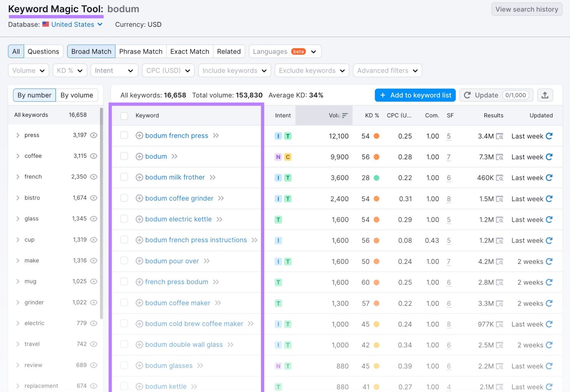570x392 pixels.
Task: Click Navigational intent badge for bodum row
Action: click(x=278, y=157)
